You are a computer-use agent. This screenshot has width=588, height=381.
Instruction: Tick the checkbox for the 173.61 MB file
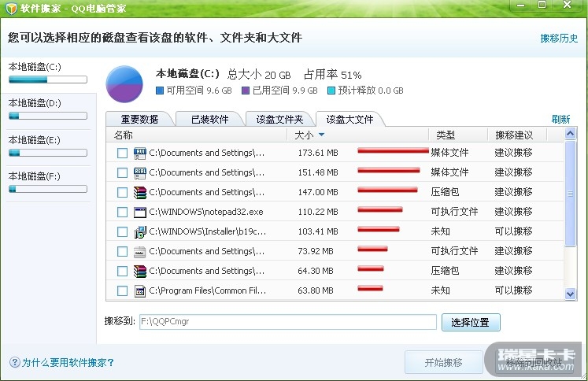[122, 153]
